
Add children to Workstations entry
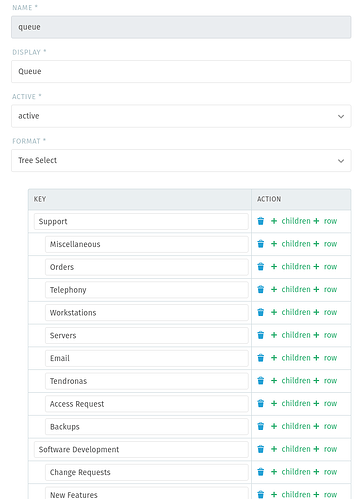click(x=291, y=312)
